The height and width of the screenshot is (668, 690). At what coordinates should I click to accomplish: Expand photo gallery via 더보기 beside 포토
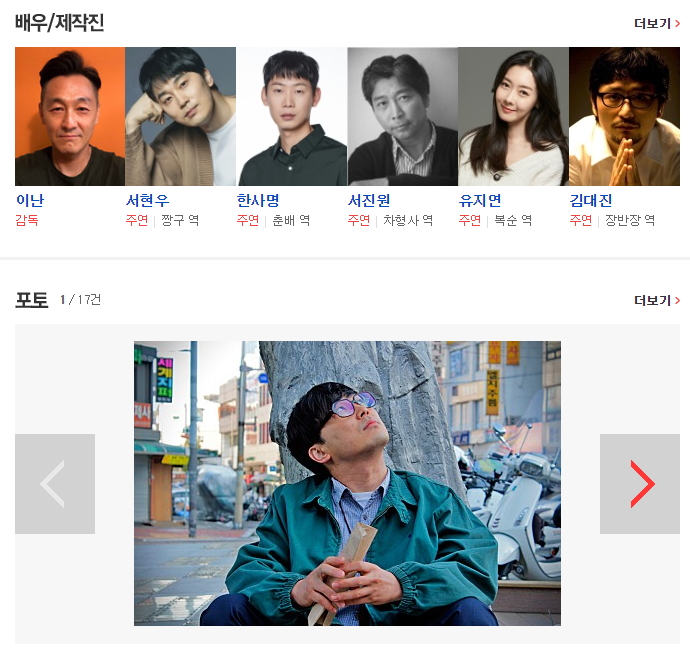pyautogui.click(x=657, y=300)
